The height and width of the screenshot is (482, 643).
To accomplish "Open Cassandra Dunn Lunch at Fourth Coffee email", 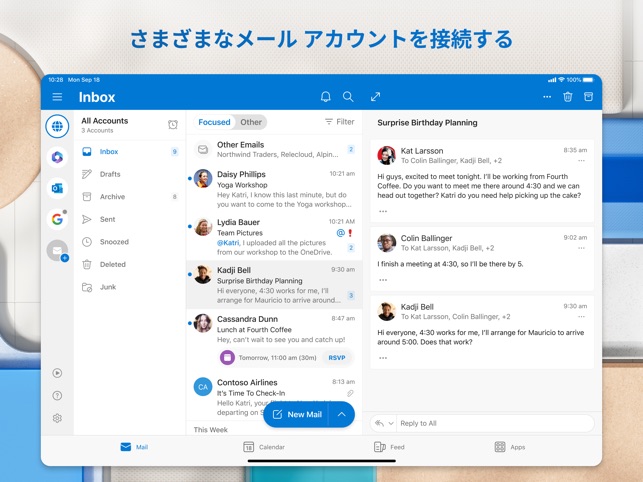I will pyautogui.click(x=274, y=340).
